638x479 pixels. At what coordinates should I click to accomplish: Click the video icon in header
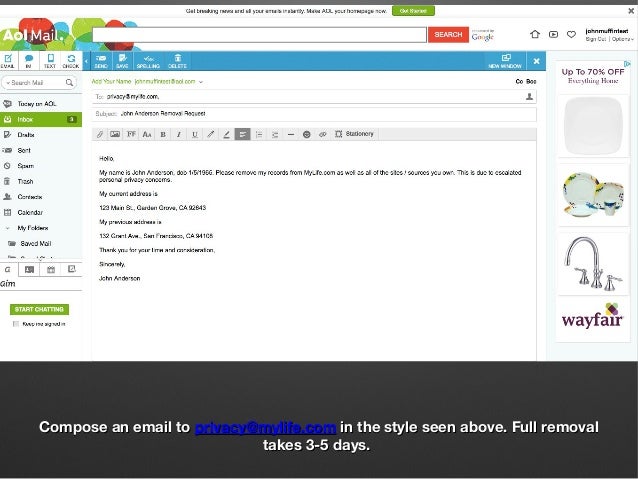tap(553, 35)
